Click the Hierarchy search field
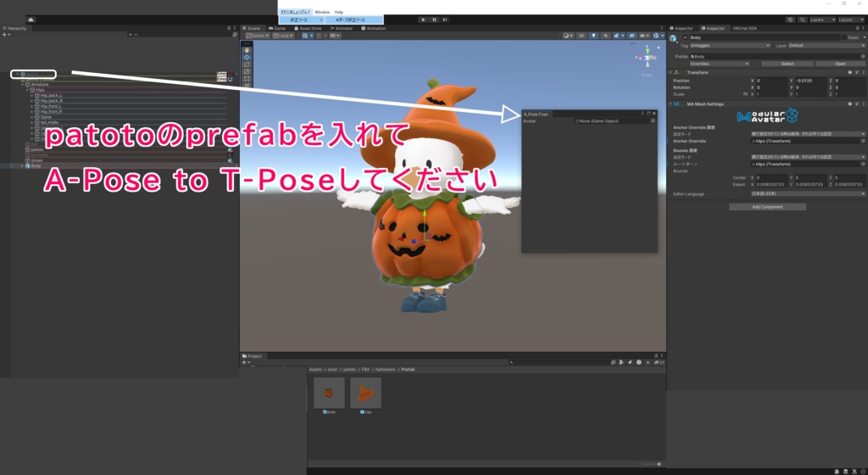The height and width of the screenshot is (475, 868). 181,34
